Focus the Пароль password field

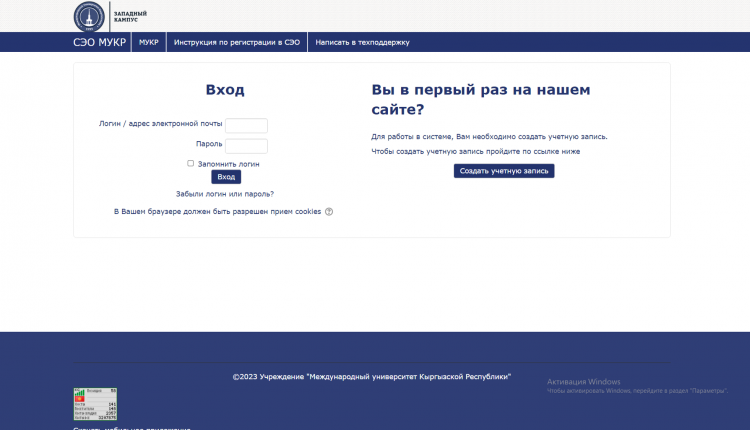[246, 146]
